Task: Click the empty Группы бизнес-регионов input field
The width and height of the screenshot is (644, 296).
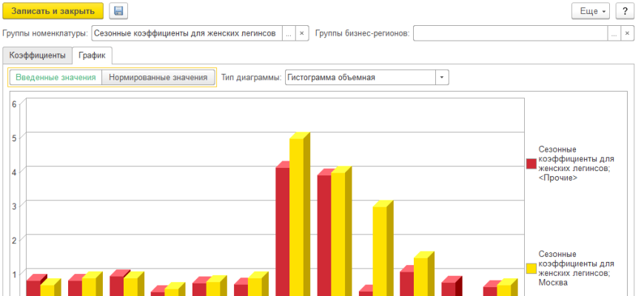Action: tap(510, 33)
